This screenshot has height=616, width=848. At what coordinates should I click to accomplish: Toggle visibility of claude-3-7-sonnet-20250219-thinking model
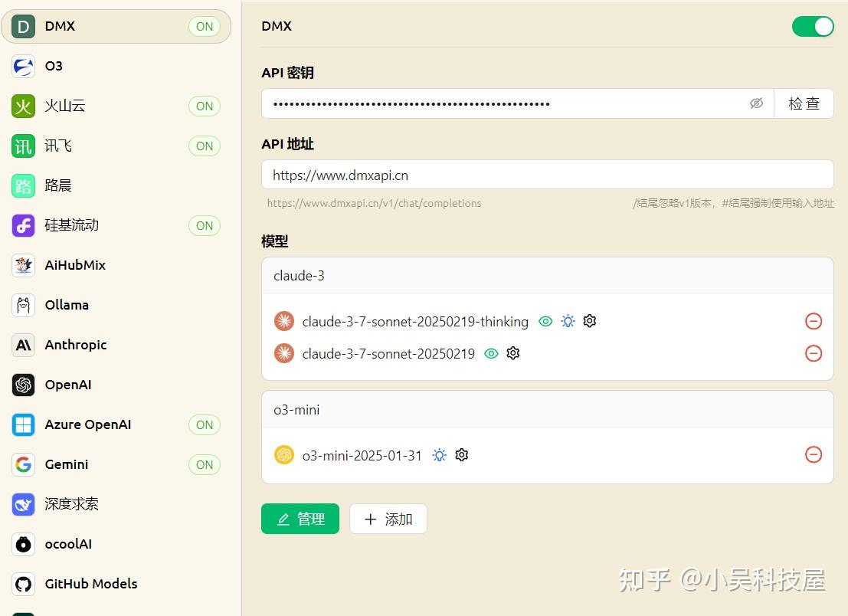click(x=545, y=321)
